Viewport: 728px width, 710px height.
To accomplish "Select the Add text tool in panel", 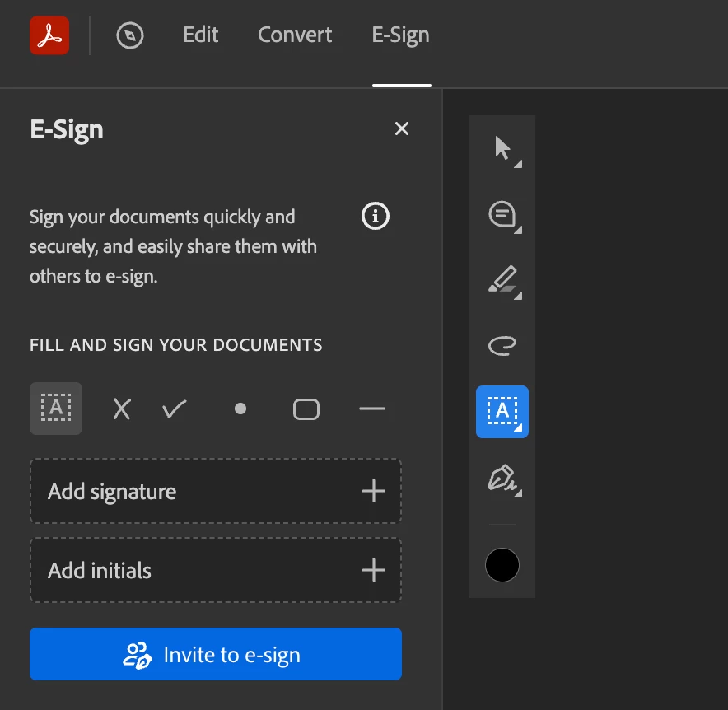I will [x=56, y=409].
